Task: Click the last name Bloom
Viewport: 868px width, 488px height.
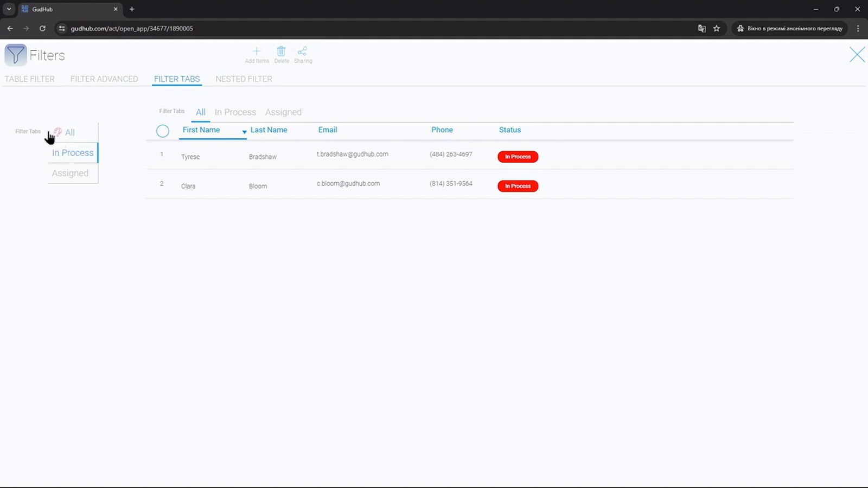Action: pyautogui.click(x=258, y=186)
